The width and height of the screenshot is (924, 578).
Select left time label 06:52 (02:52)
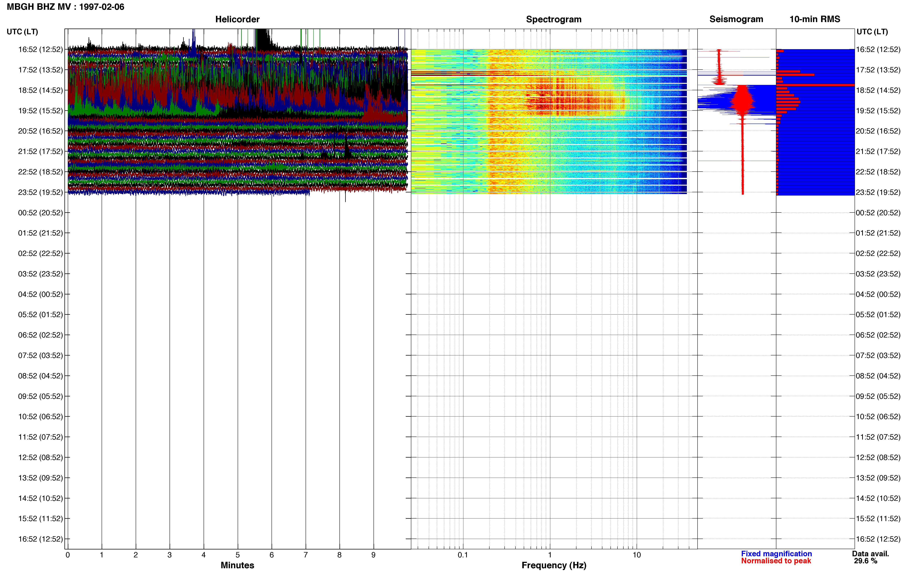(41, 335)
